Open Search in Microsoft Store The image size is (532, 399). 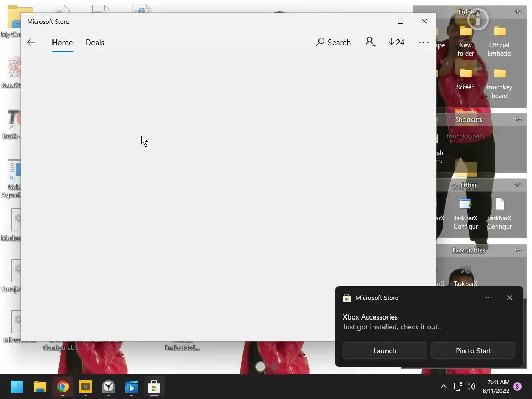[333, 43]
